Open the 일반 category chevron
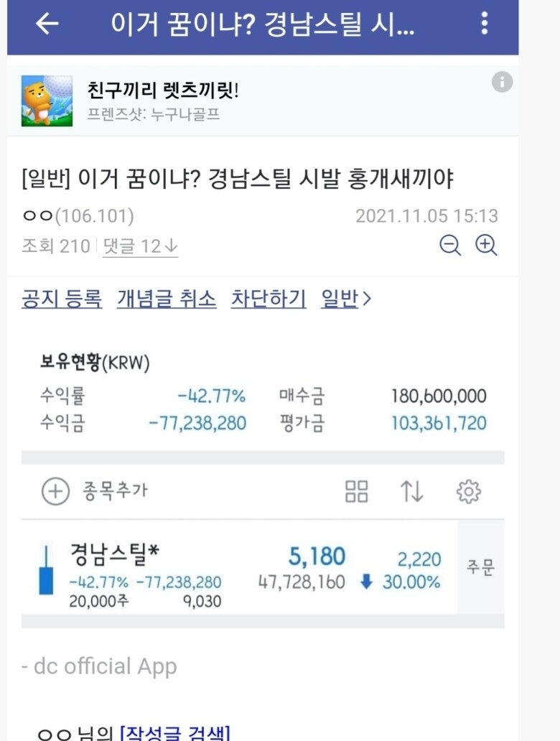 (x=345, y=299)
